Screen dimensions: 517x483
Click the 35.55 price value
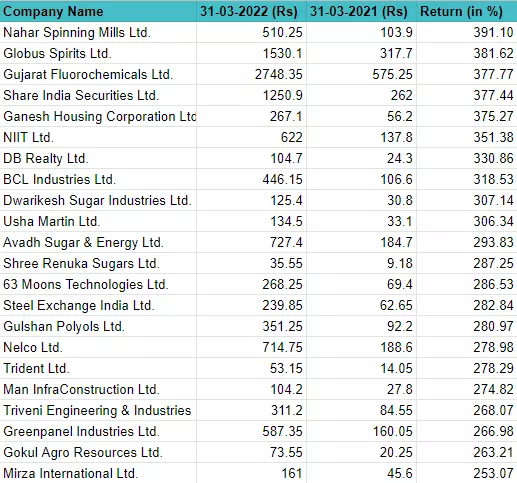click(x=286, y=264)
